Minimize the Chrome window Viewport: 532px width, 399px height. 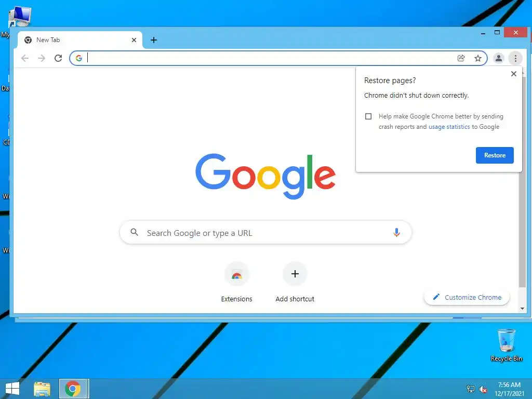click(483, 33)
